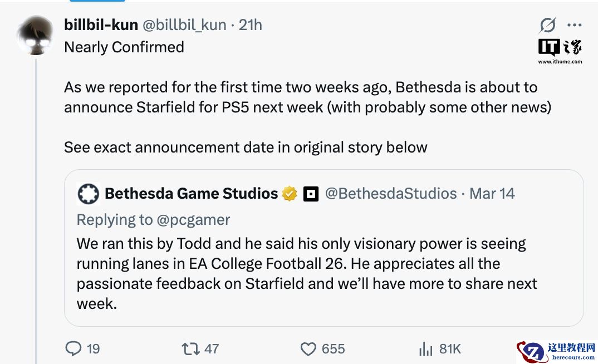Repost this tweet using the retweet icon

tap(190, 348)
